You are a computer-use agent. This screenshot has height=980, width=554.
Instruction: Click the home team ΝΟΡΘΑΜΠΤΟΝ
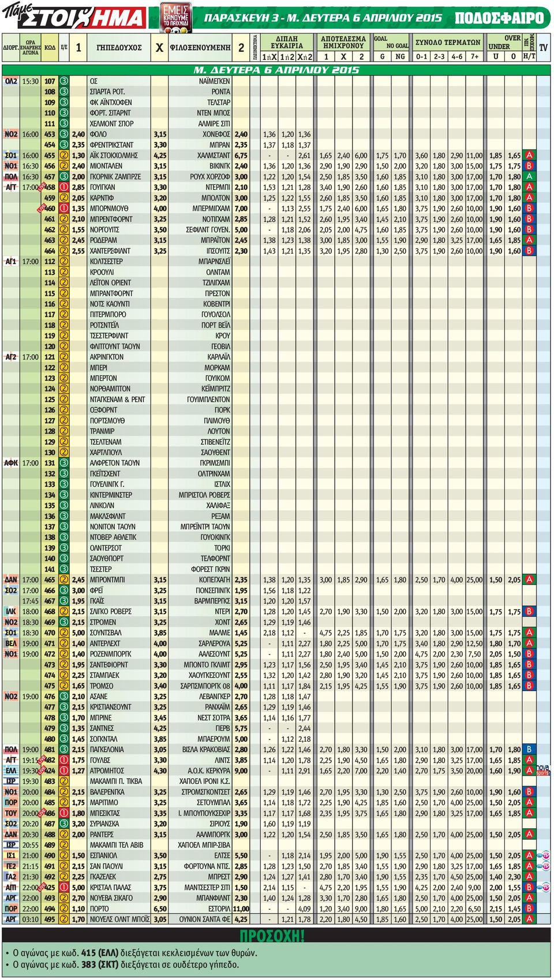point(110,388)
